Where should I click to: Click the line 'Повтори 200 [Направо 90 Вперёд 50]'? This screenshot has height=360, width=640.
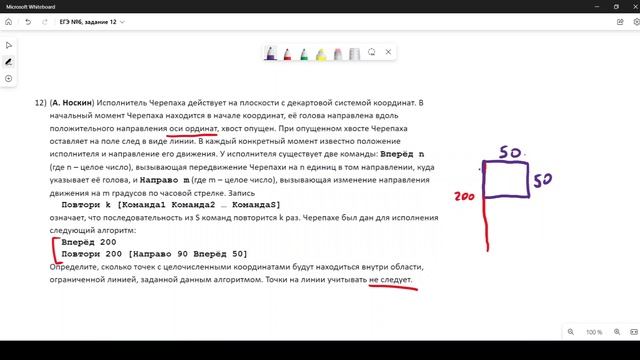click(x=154, y=254)
